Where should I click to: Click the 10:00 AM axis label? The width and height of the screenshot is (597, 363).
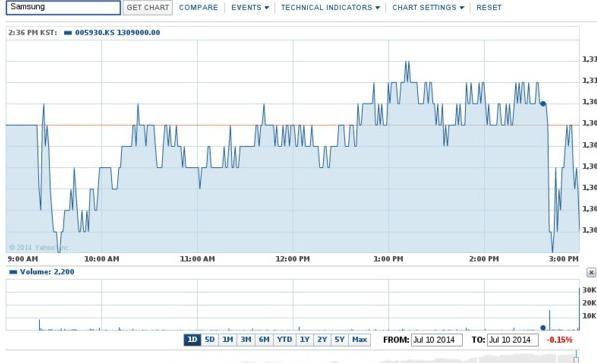[x=102, y=259]
